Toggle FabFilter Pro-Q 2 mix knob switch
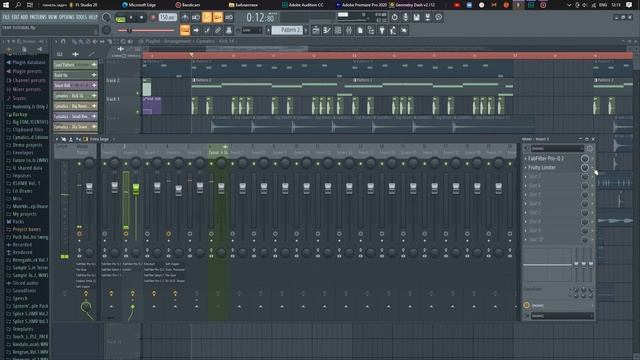Viewport: 640px width, 360px height. (x=584, y=158)
